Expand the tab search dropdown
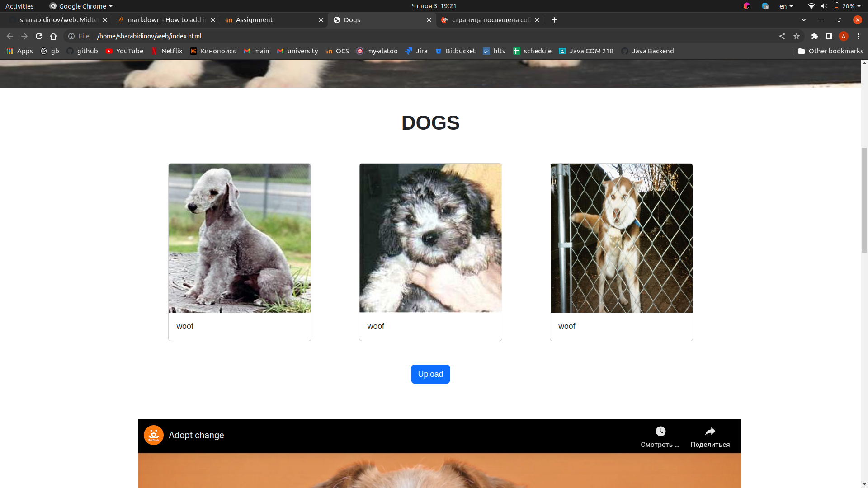Viewport: 868px width, 488px height. click(x=804, y=20)
